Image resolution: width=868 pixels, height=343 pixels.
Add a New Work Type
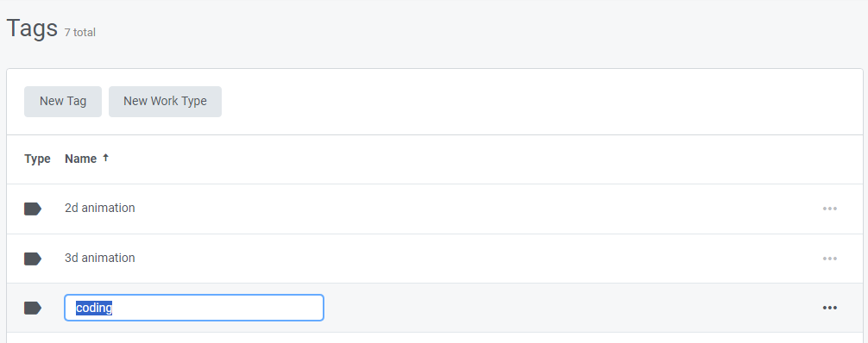[x=165, y=101]
